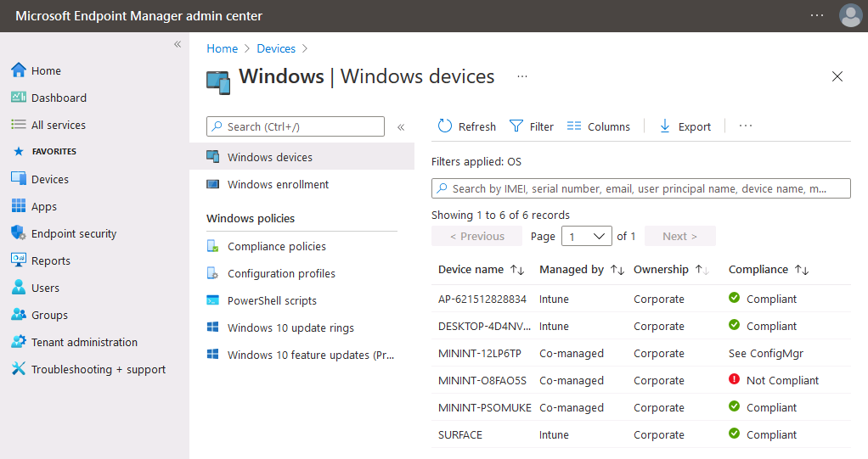The width and height of the screenshot is (868, 459).
Task: Click the Export download icon
Action: (x=664, y=126)
